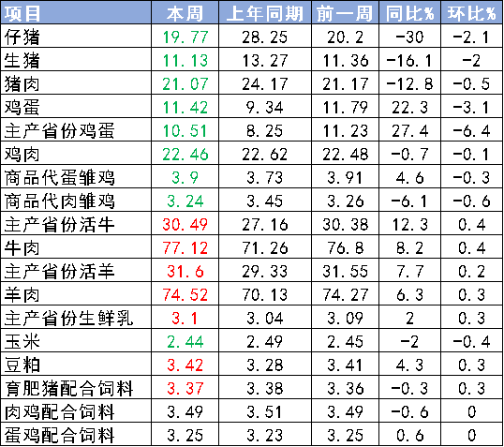Click the 牛肉 row label

pyautogui.click(x=22, y=248)
